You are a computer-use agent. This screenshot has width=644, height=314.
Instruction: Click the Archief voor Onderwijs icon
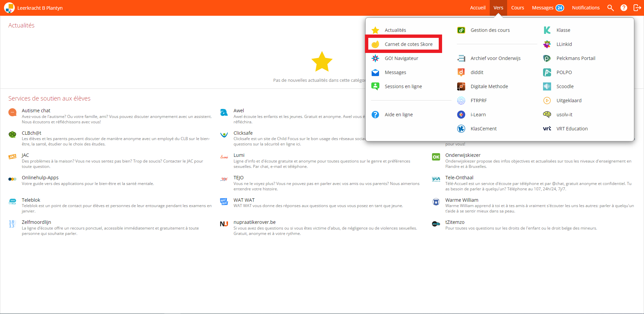click(x=461, y=58)
